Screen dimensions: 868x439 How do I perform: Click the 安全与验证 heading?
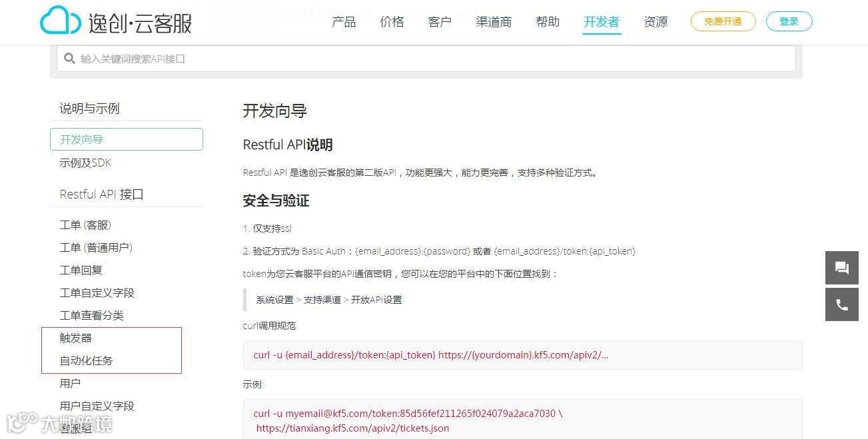click(x=276, y=201)
